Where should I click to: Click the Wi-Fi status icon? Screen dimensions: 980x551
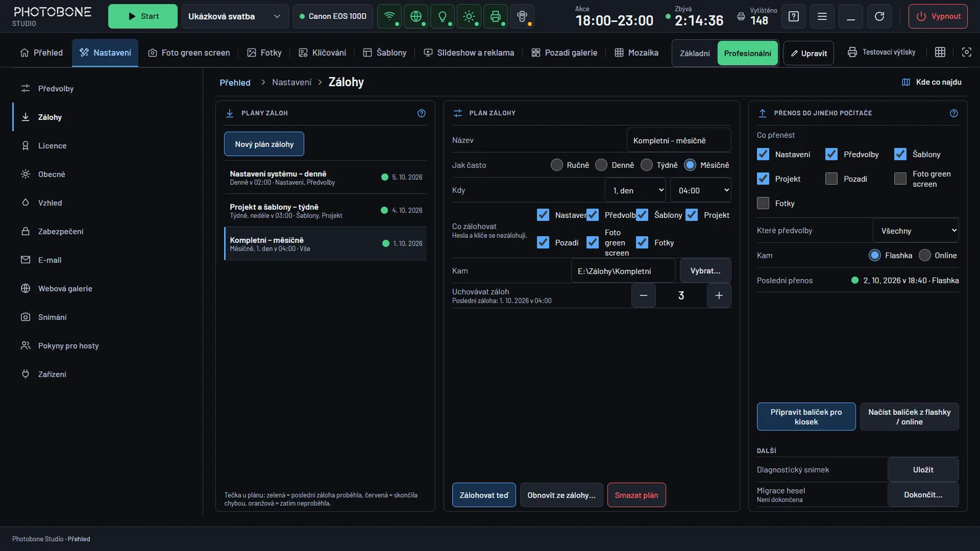[x=390, y=17]
